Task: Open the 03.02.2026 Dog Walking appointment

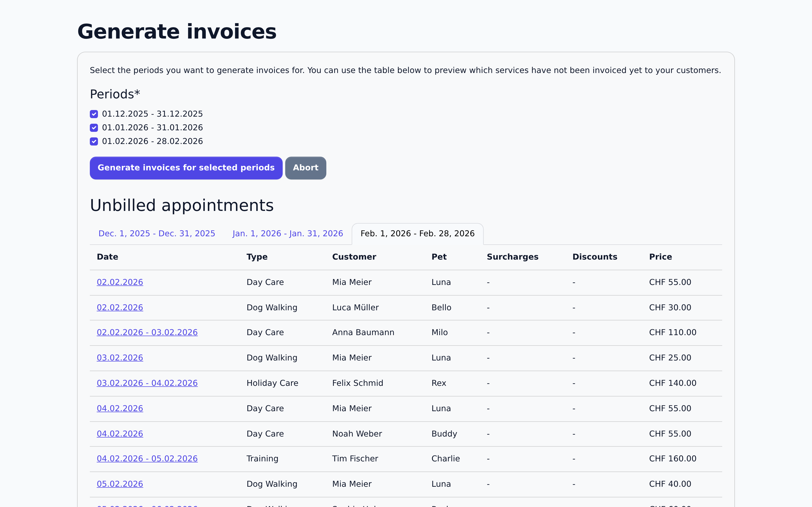Action: point(120,357)
